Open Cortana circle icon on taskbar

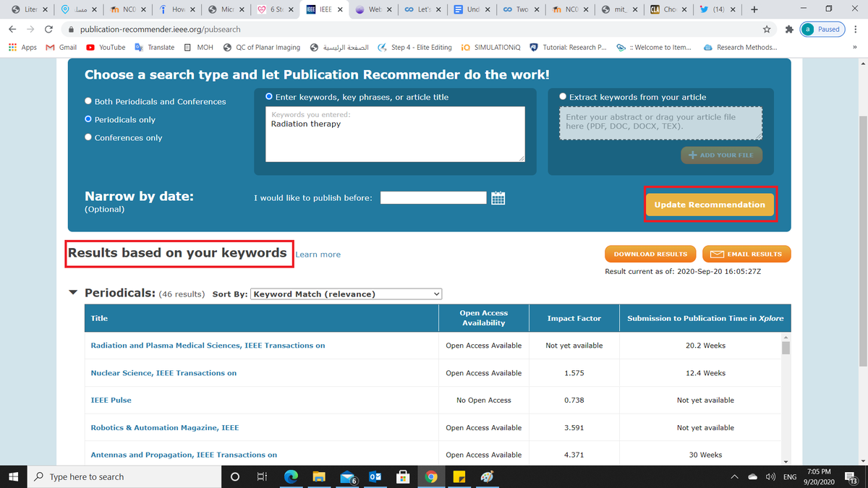coord(234,476)
